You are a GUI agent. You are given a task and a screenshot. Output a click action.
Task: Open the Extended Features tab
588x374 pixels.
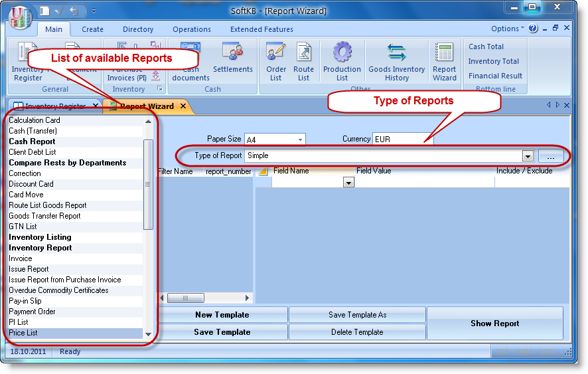coord(261,29)
